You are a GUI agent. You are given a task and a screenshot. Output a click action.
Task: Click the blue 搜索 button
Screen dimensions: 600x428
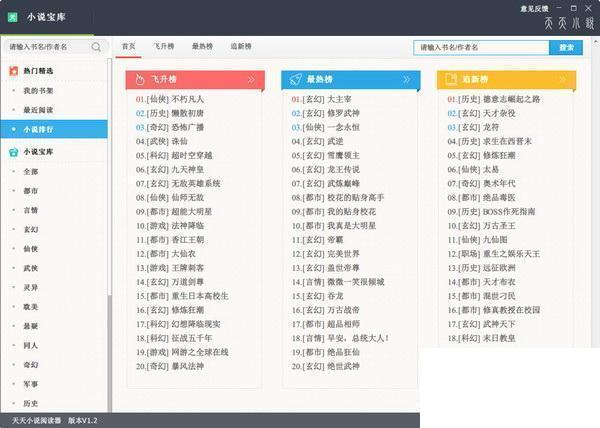tap(566, 47)
